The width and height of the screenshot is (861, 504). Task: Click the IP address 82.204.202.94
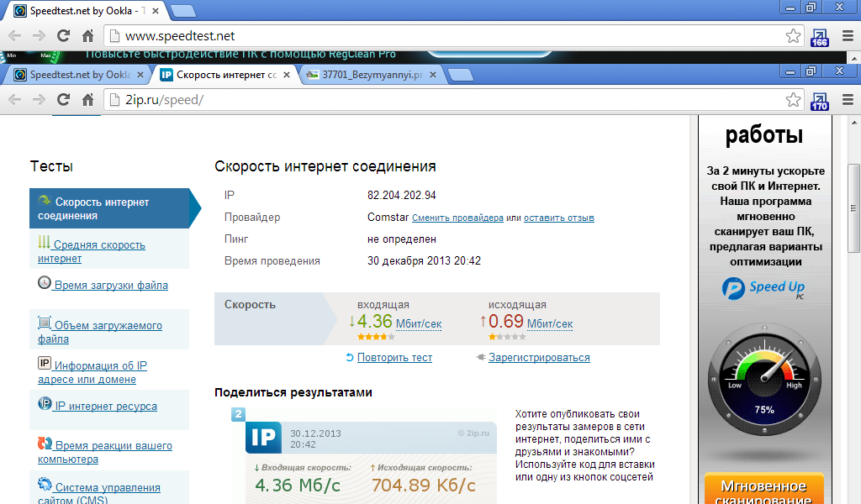[401, 195]
